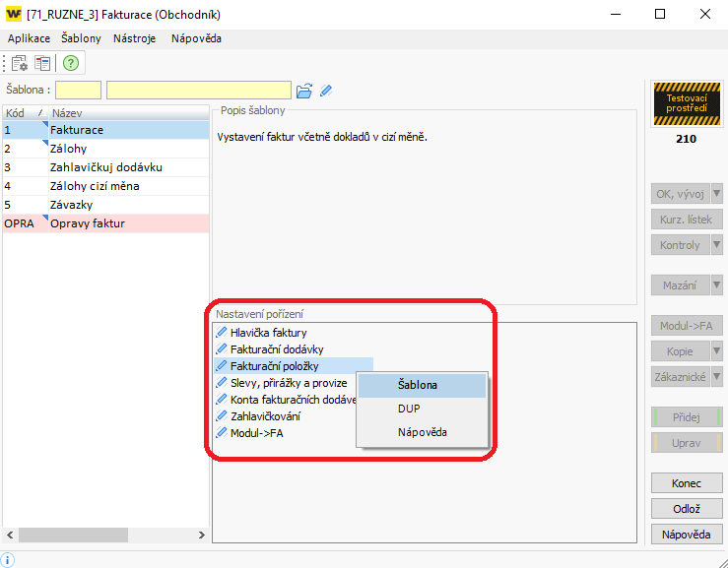The image size is (728, 568).
Task: Click the WF application icon in title bar
Action: click(14, 15)
